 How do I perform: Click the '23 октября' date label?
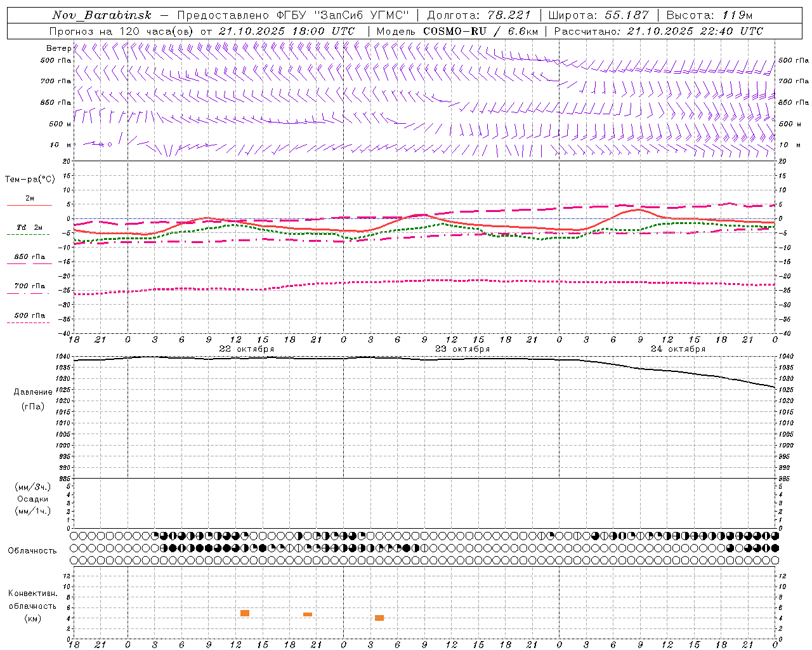[x=462, y=349]
